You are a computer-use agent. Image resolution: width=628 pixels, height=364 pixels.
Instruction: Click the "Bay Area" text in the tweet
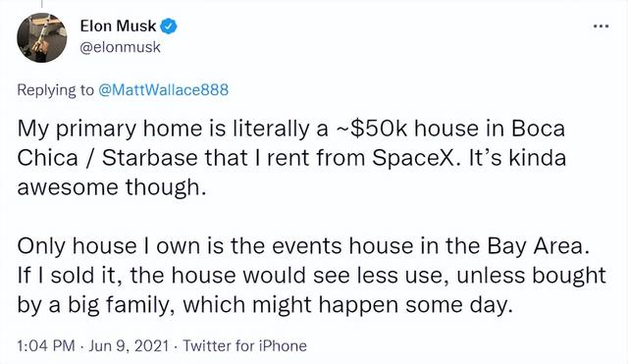536,246
